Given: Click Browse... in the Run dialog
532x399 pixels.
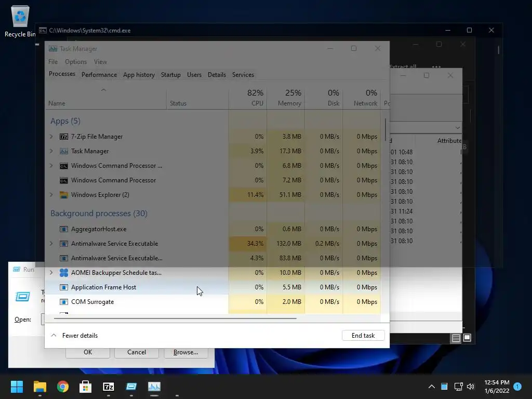Looking at the screenshot, I should click(x=185, y=352).
